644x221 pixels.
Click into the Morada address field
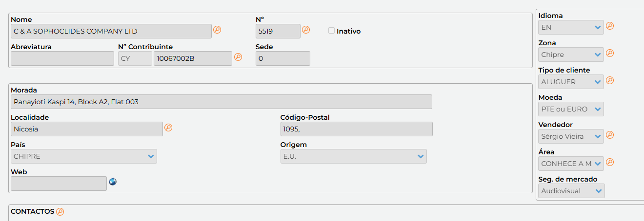click(x=221, y=102)
